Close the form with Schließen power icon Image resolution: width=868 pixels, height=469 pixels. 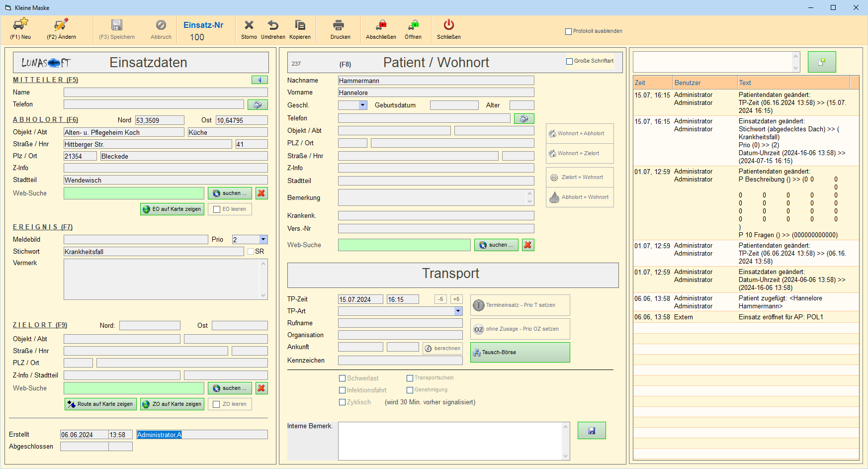(448, 25)
